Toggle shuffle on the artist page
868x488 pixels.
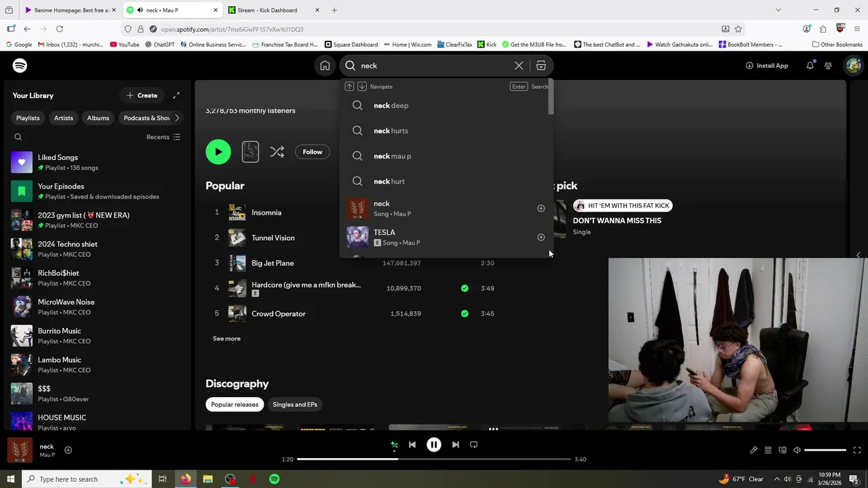[277, 152]
